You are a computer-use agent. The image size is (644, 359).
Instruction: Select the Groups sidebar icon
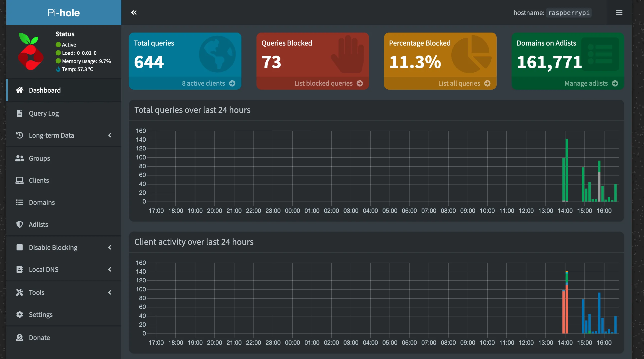20,158
